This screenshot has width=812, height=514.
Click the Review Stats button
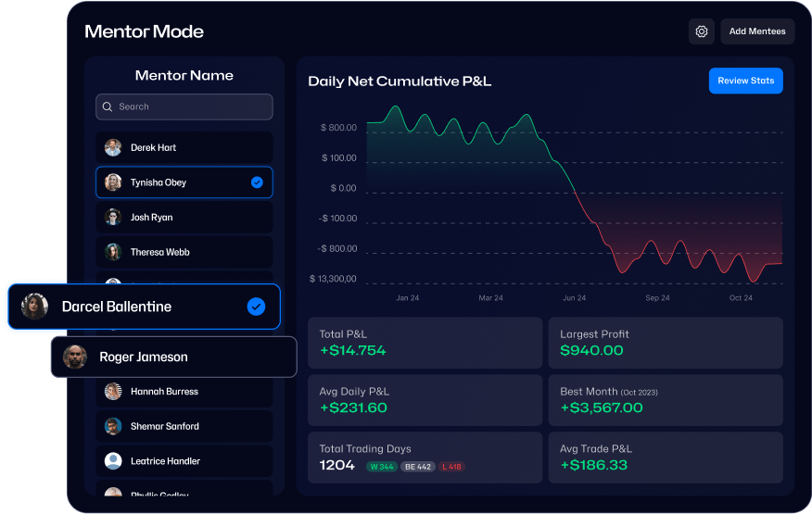pos(745,81)
